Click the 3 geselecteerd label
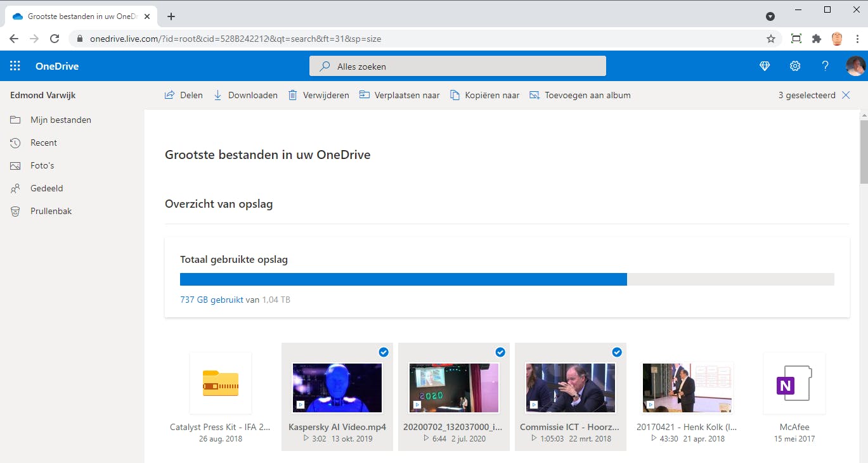 click(x=806, y=95)
